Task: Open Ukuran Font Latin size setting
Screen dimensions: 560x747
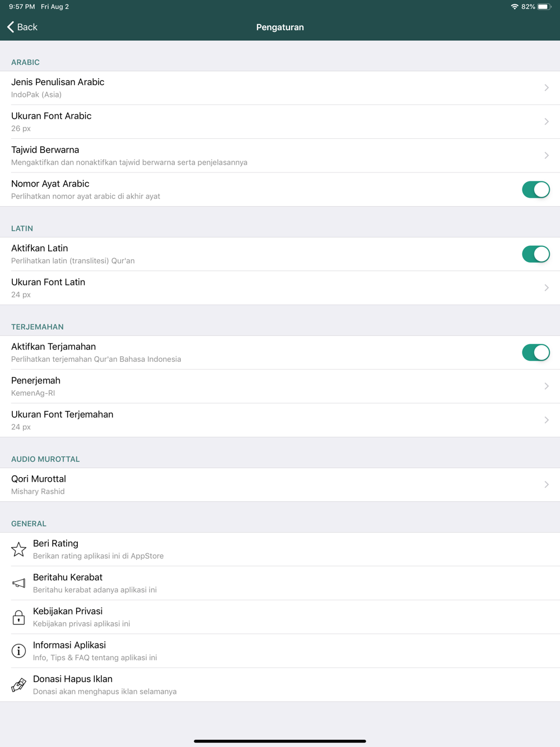Action: tap(280, 288)
